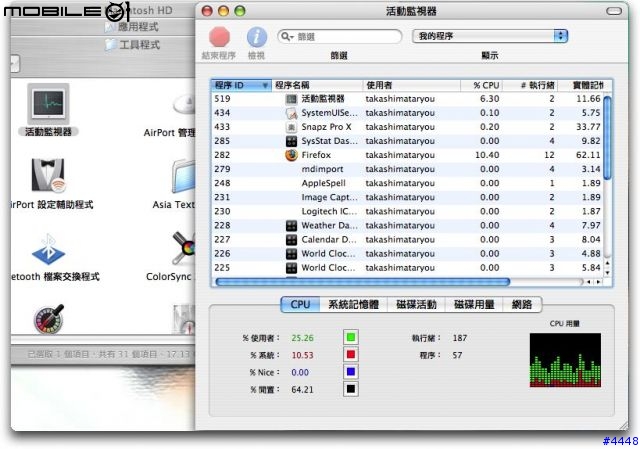Click the Firefox 10.40 CPU value
The height and width of the screenshot is (449, 640).
(x=487, y=155)
